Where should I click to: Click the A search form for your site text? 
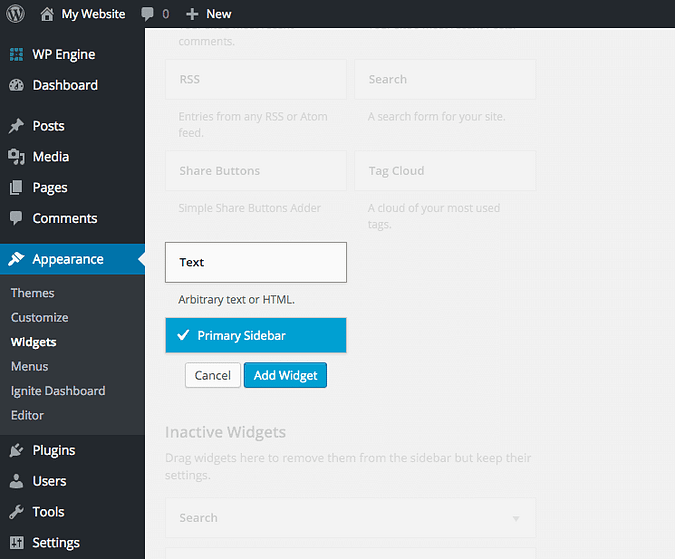437,117
